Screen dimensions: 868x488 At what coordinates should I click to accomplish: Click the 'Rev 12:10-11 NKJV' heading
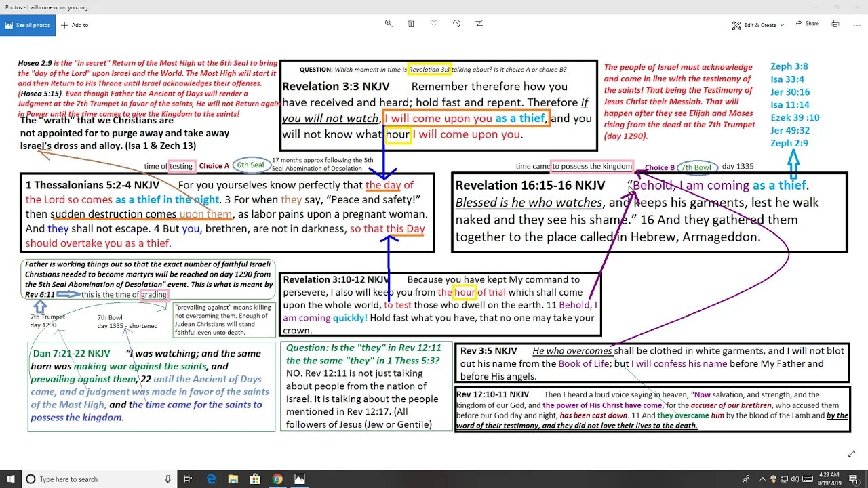point(492,394)
